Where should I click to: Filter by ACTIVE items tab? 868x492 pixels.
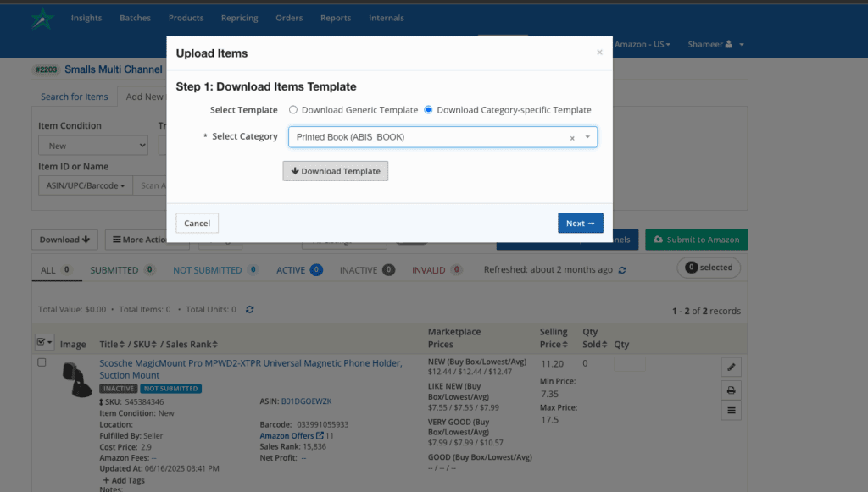299,270
